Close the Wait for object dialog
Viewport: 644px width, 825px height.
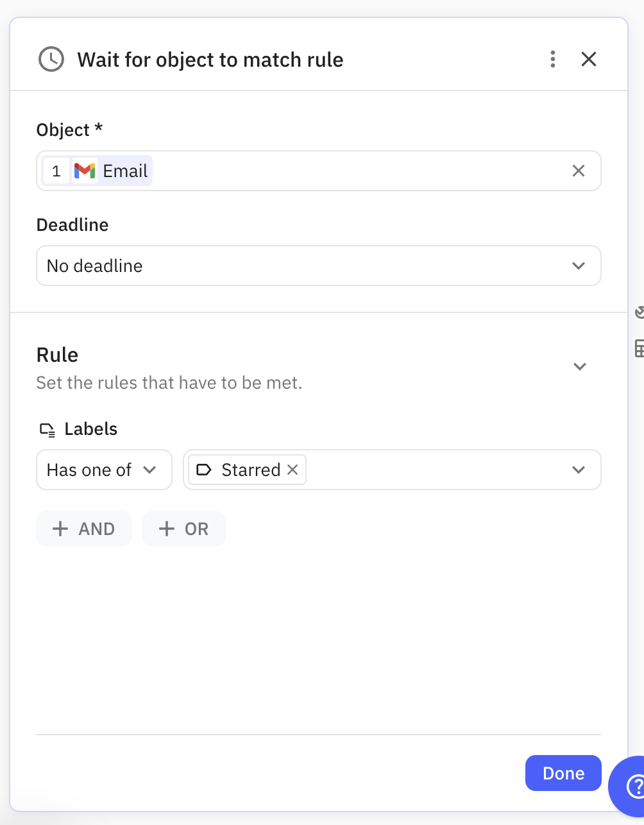(588, 59)
